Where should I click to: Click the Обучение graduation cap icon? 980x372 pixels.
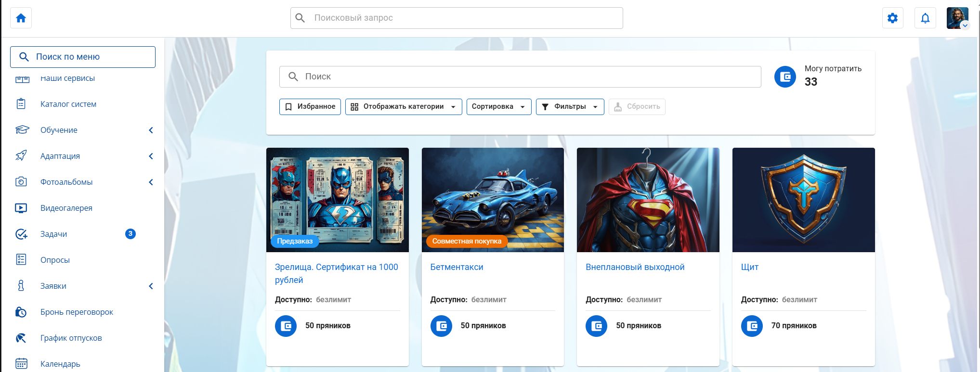22,130
